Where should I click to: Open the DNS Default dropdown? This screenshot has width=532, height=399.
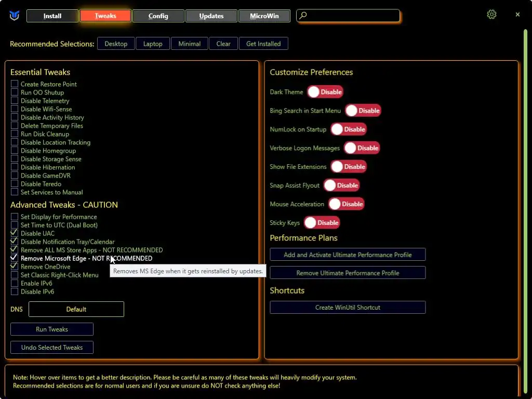pos(76,309)
